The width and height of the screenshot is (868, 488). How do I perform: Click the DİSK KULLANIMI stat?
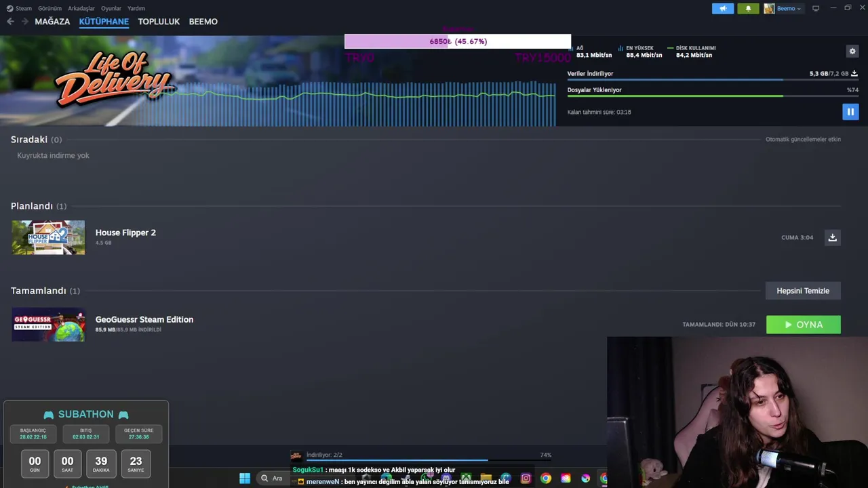[692, 52]
